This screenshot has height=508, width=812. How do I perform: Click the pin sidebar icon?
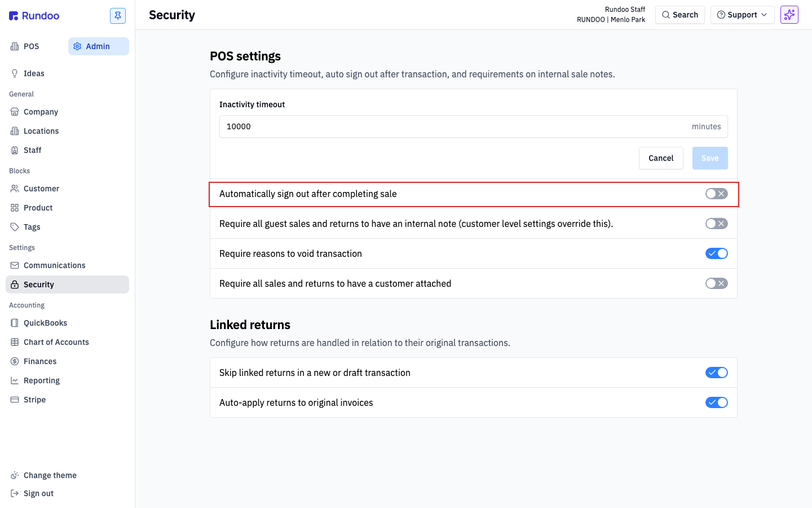tap(118, 16)
